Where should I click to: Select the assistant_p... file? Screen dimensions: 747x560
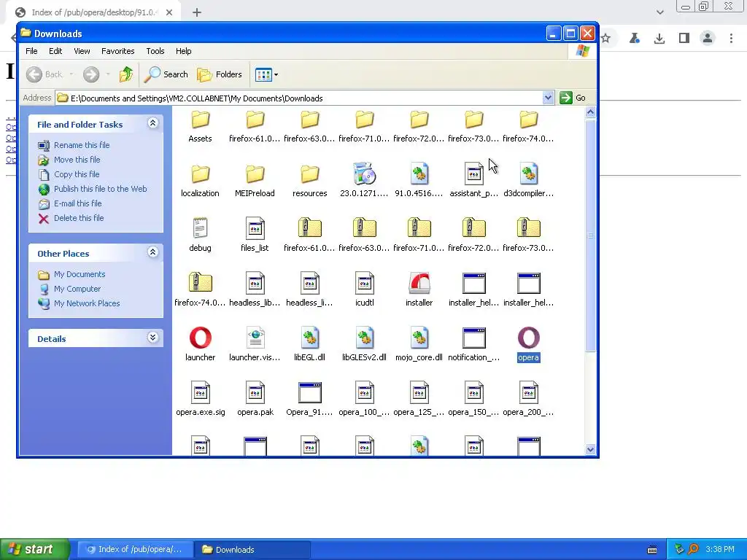pos(474,174)
